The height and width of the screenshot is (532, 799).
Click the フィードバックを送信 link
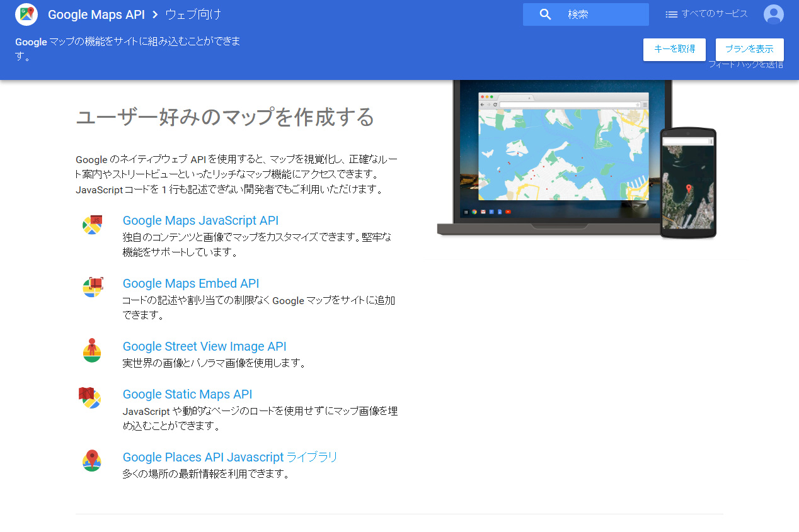tap(746, 64)
